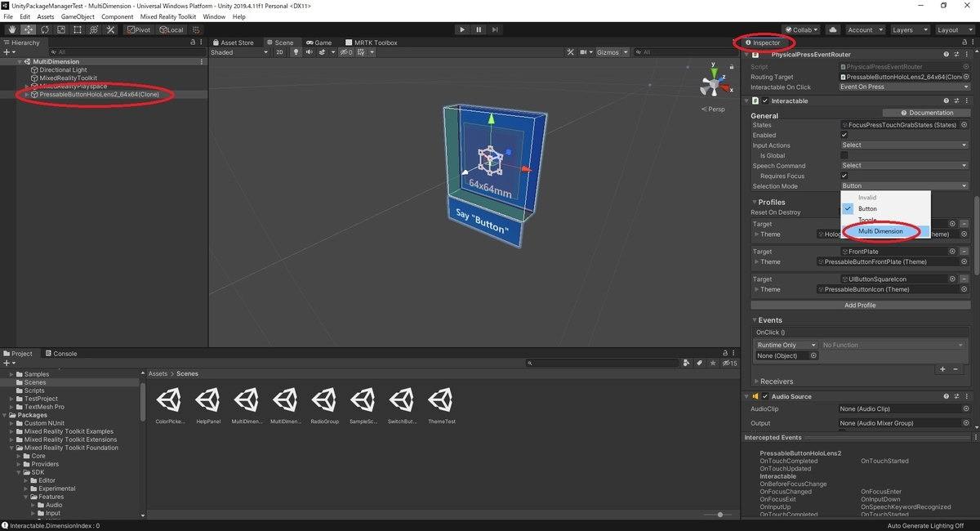Open object picker for FrontPlate target
Screen dimensions: 980x531
952,252
